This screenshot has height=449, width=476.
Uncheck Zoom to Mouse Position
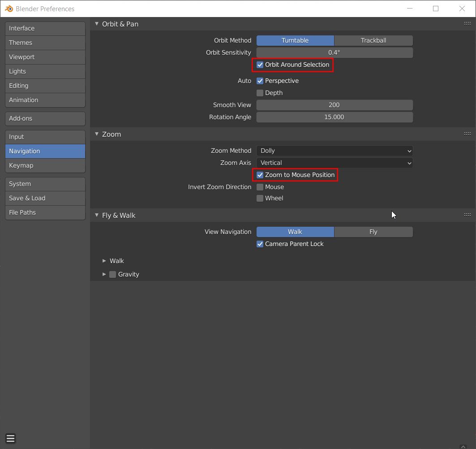(x=260, y=175)
